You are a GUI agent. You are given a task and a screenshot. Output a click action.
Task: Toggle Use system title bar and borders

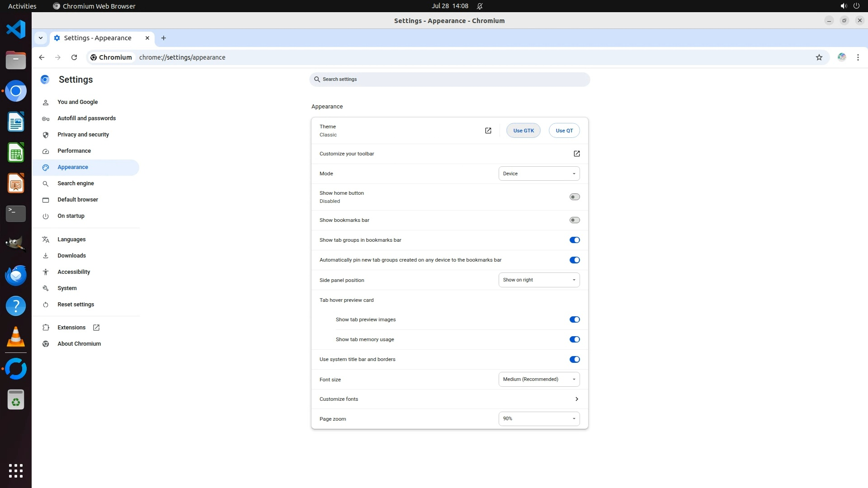click(x=574, y=360)
